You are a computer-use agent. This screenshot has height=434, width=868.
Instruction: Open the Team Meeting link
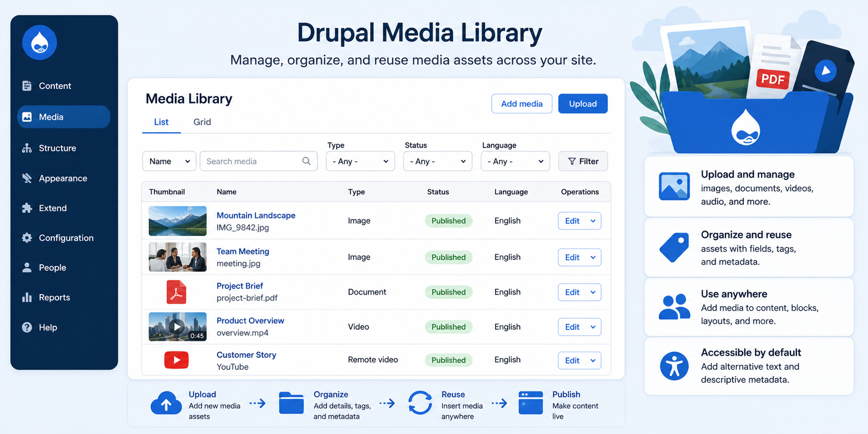coord(243,251)
